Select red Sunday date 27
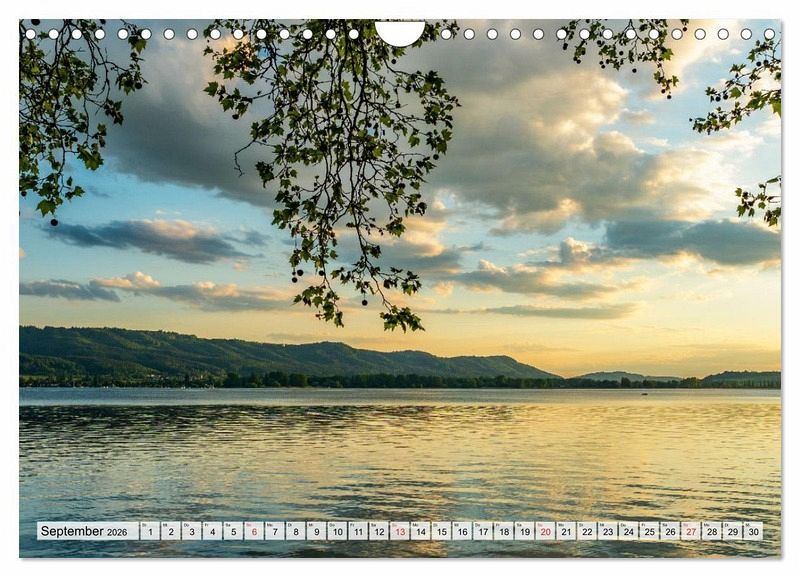Screen dimensions: 800x577 [x=692, y=531]
